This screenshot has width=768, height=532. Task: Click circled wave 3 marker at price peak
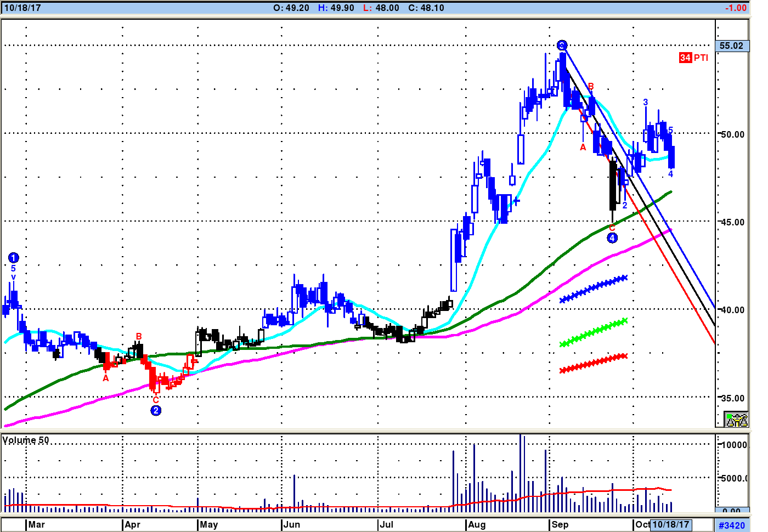coord(561,46)
